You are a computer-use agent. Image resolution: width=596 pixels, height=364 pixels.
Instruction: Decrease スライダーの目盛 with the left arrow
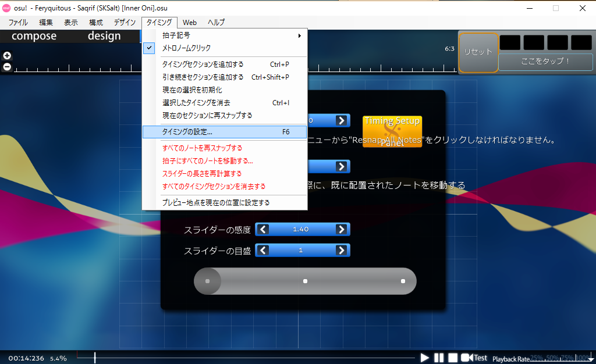click(262, 250)
